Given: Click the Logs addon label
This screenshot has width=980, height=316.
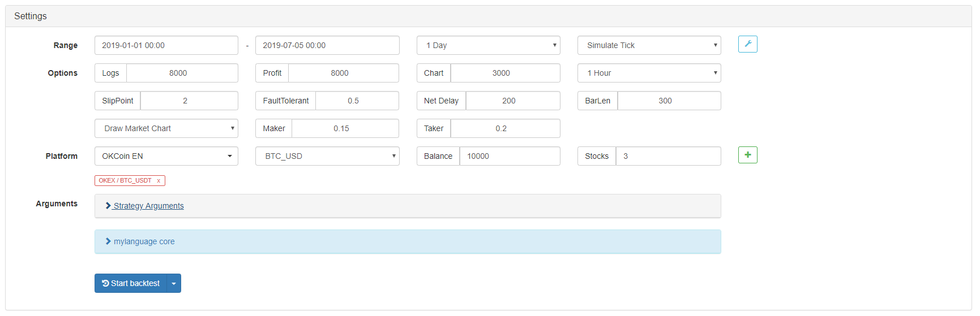Looking at the screenshot, I should click(110, 73).
